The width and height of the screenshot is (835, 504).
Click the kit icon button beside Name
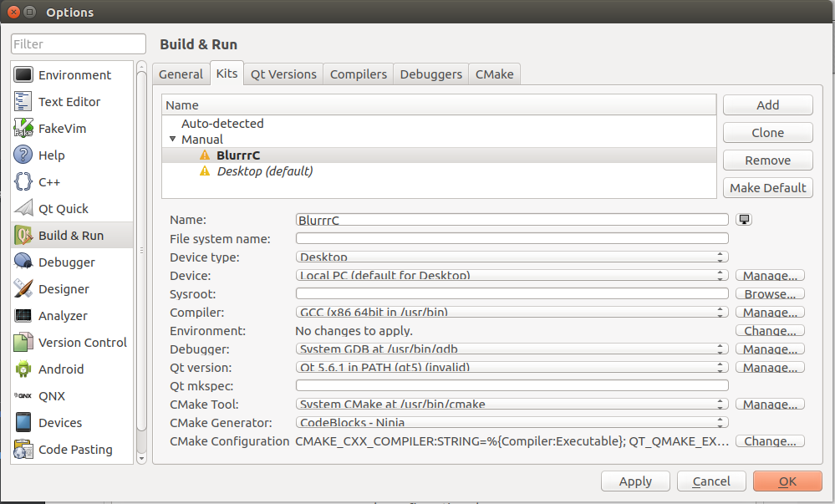click(x=744, y=220)
